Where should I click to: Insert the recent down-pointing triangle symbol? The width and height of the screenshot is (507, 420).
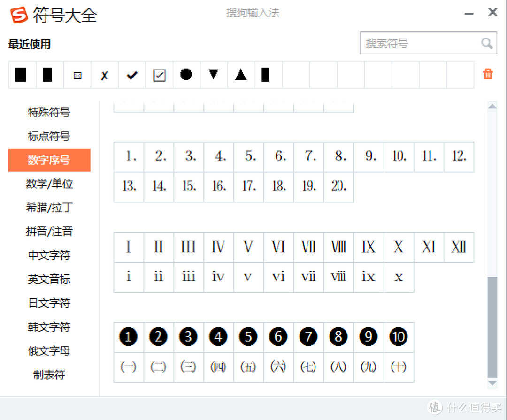pos(214,74)
